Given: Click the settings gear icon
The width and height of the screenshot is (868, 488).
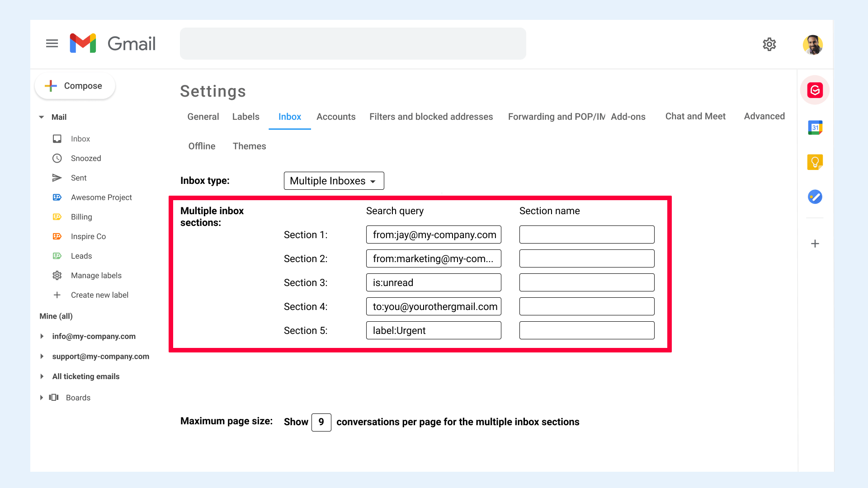Looking at the screenshot, I should (x=769, y=44).
